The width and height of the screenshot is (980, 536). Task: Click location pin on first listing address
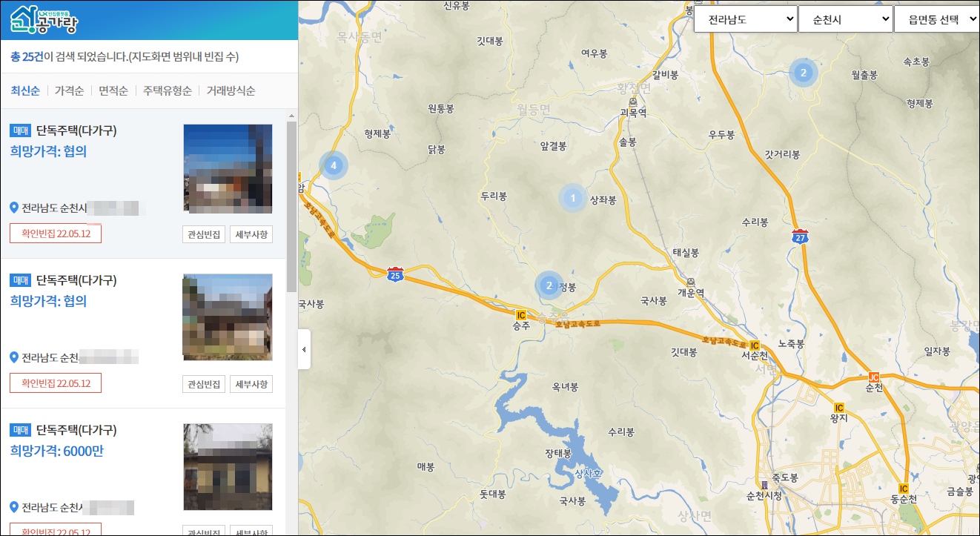14,208
